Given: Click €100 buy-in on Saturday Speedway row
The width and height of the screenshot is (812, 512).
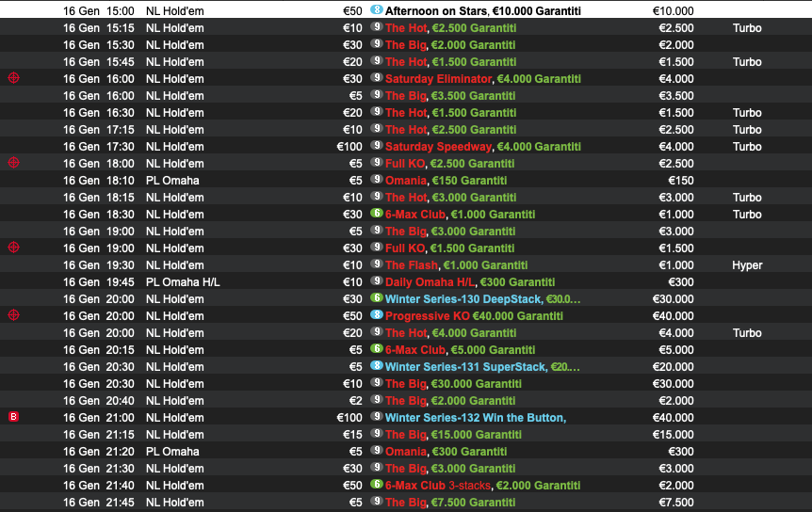Looking at the screenshot, I should (x=349, y=147).
